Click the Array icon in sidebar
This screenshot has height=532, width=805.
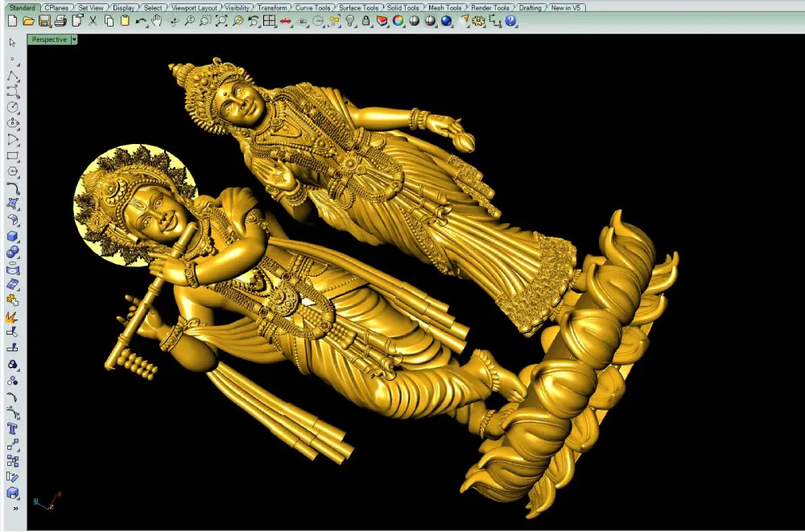click(x=12, y=460)
